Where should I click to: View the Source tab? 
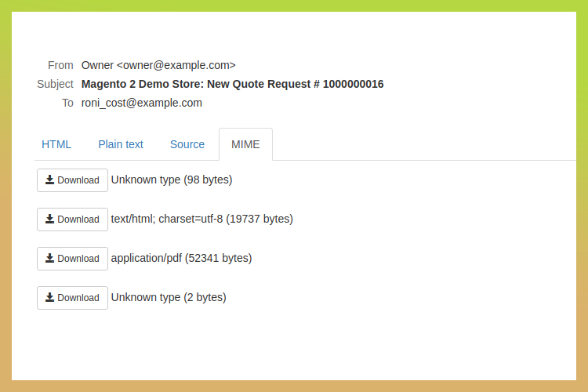(187, 144)
